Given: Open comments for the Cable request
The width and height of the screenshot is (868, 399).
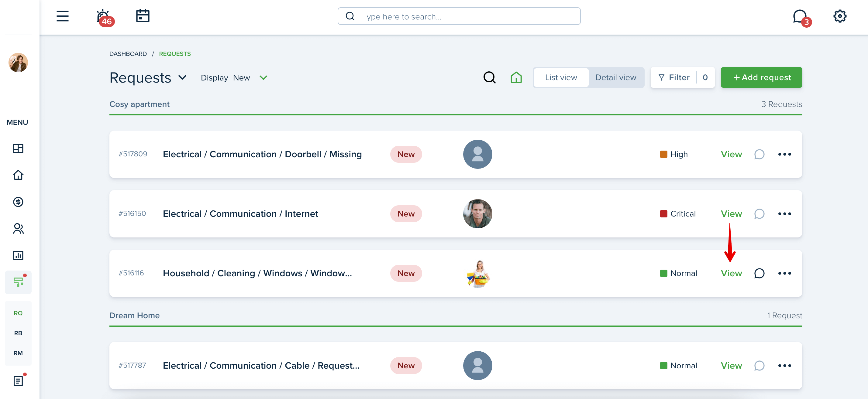Looking at the screenshot, I should 759,366.
